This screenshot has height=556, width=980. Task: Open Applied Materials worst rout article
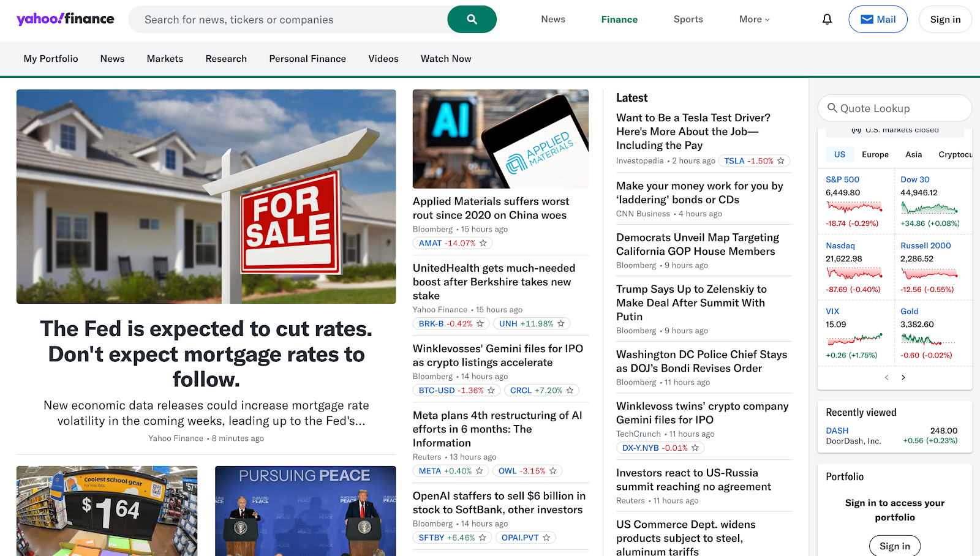491,208
